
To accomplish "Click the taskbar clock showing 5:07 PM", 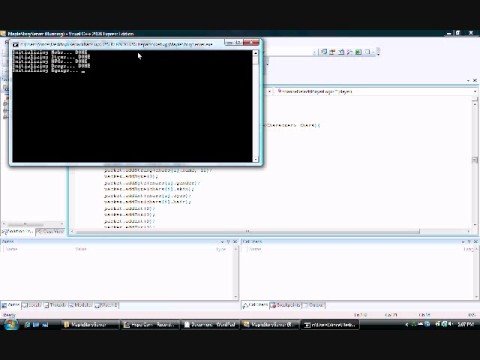I will coord(466,324).
